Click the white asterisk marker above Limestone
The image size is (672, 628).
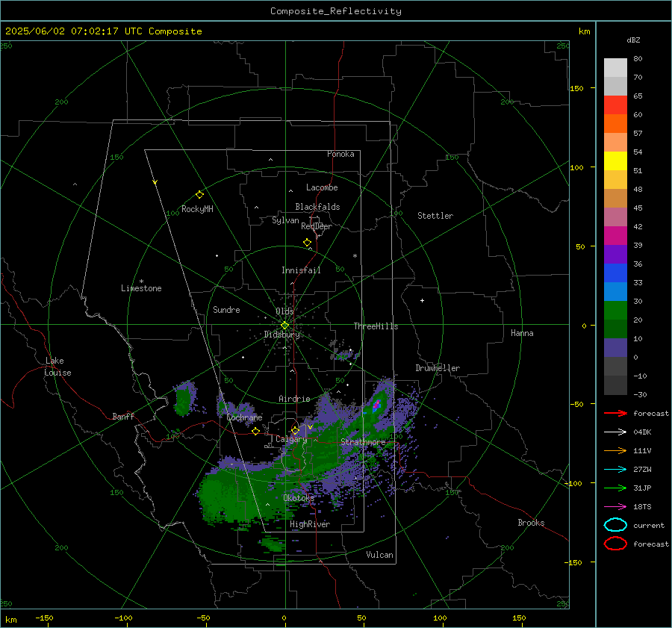point(141,282)
